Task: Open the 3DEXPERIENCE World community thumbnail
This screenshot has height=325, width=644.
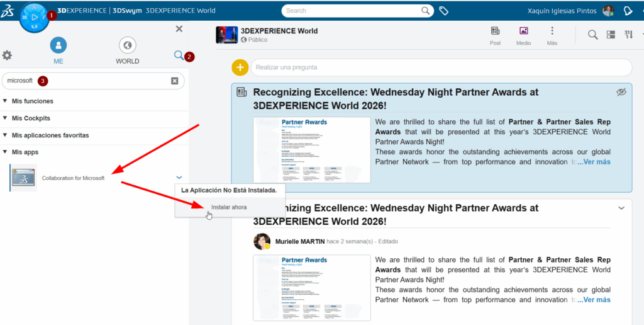Action: (x=226, y=35)
